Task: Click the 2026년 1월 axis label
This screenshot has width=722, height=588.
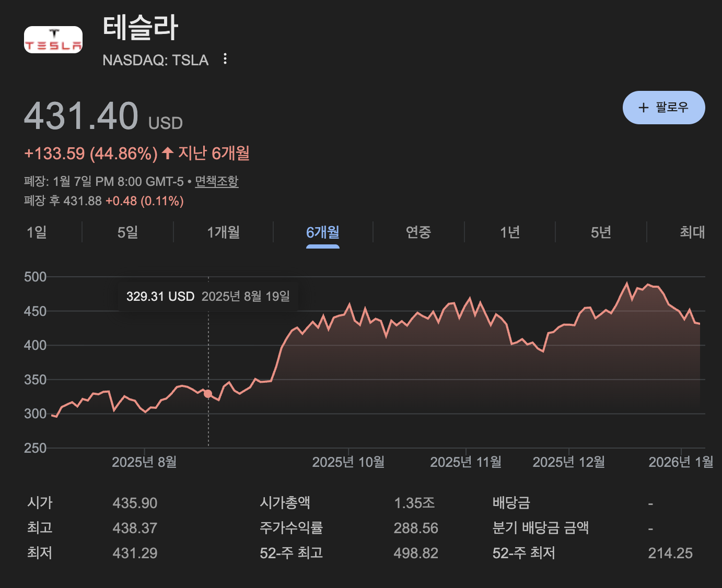Action: 681,462
